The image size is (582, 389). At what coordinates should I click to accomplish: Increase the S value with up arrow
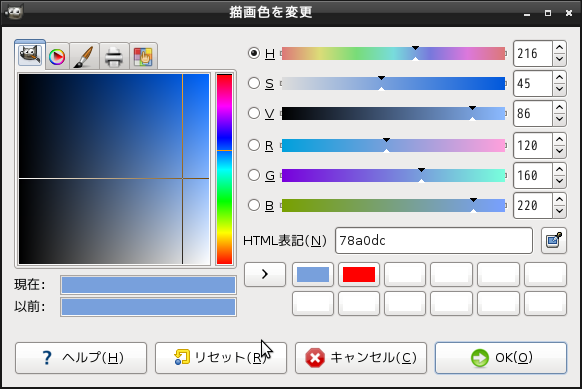(559, 78)
